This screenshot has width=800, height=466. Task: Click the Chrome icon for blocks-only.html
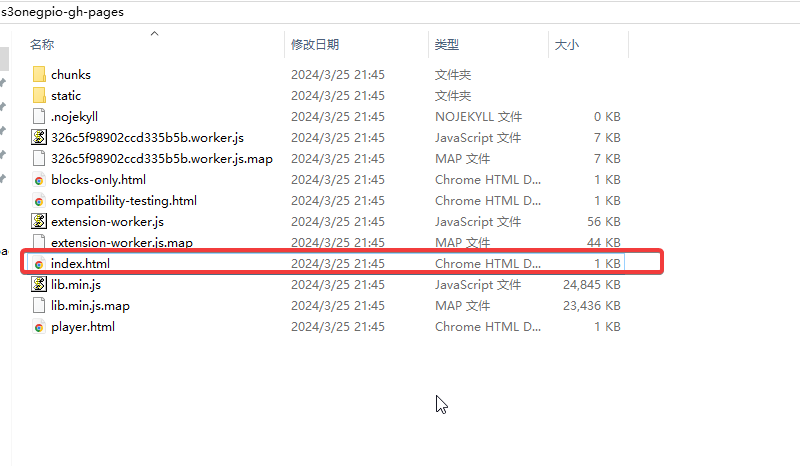click(39, 180)
